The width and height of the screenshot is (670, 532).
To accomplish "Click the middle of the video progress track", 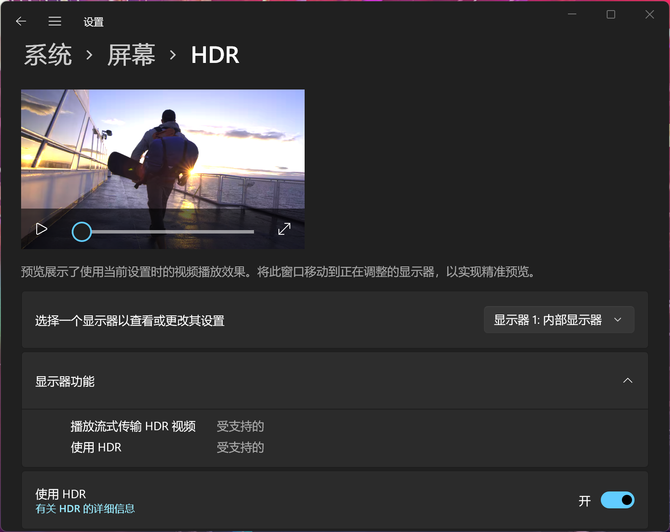I will 168,232.
